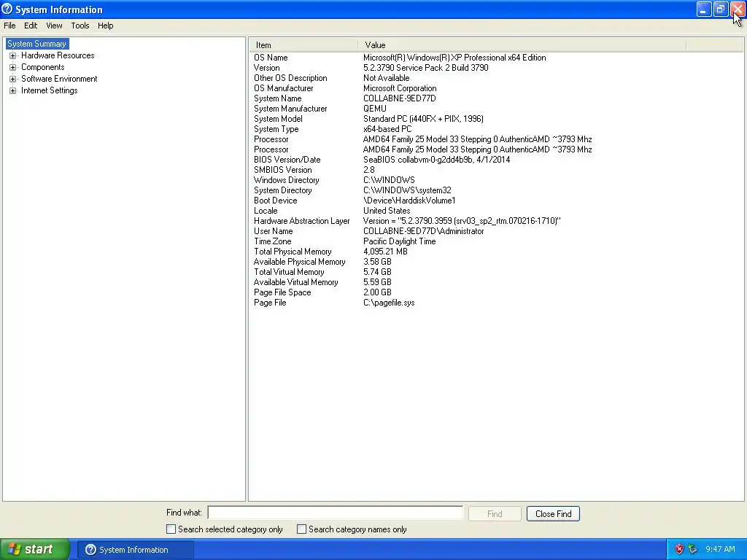747x560 pixels.
Task: Select the BIOS Version/Date row
Action: coord(496,160)
